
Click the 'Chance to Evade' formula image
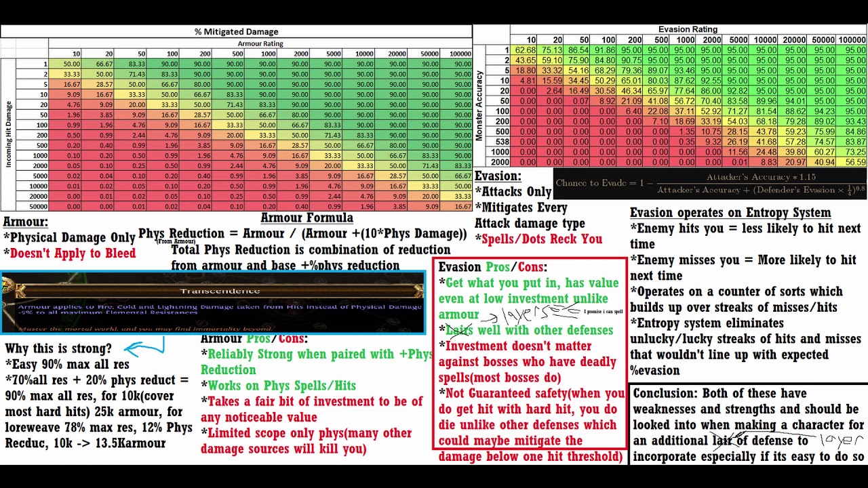pyautogui.click(x=710, y=183)
